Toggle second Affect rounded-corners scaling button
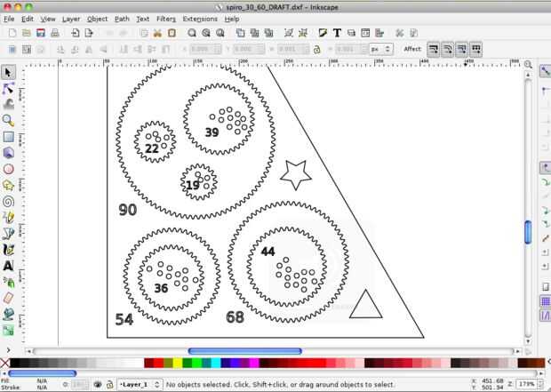 [447, 49]
